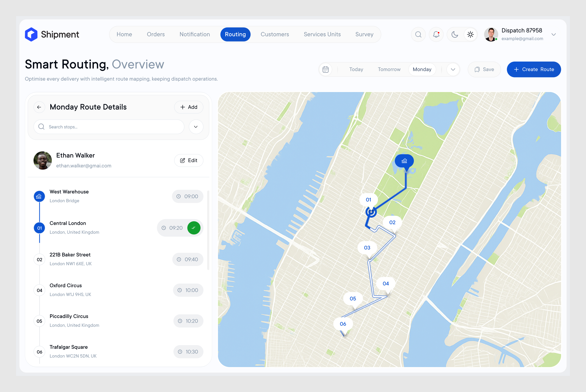Screen dimensions: 586x392
Task: Open the calendar icon next to Today
Action: pos(326,69)
